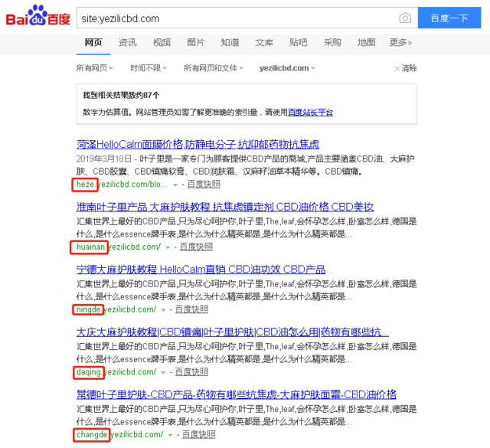Open the 知道 tab

[x=230, y=42]
